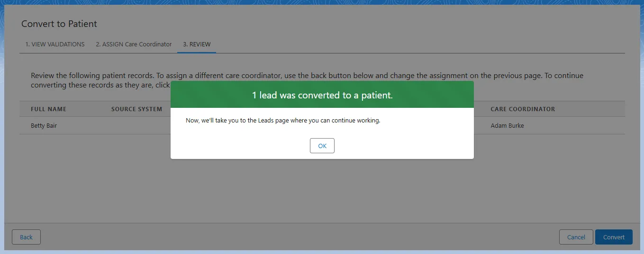The height and width of the screenshot is (254, 644).
Task: Click Betty Bair's empty Source System cell
Action: [136, 126]
